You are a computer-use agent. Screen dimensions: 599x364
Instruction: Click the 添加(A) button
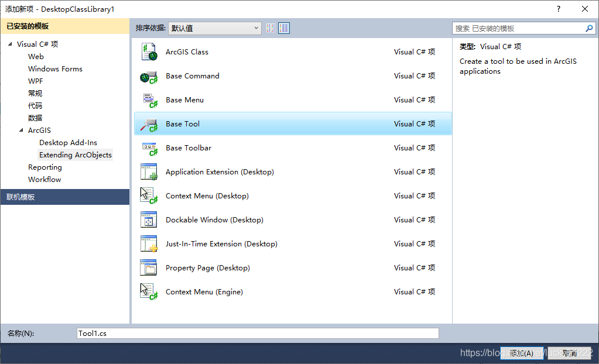point(522,353)
